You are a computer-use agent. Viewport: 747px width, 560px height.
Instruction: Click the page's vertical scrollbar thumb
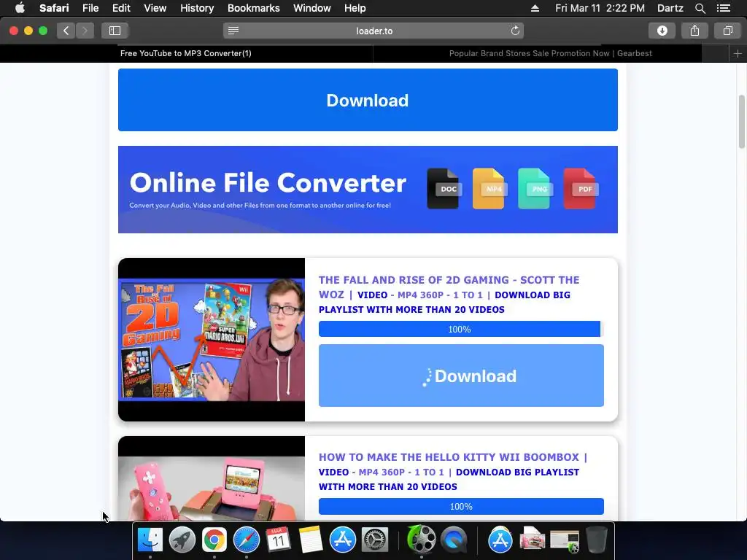point(741,122)
